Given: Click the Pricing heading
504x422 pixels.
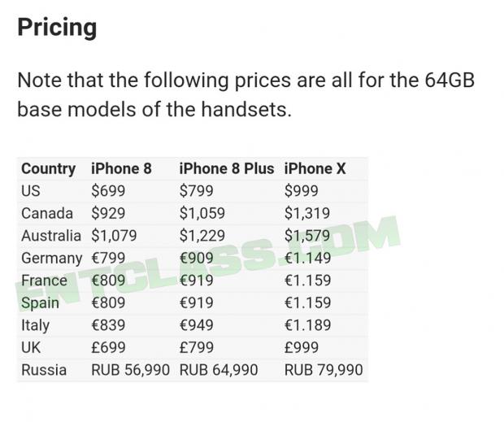Looking at the screenshot, I should pyautogui.click(x=57, y=28).
